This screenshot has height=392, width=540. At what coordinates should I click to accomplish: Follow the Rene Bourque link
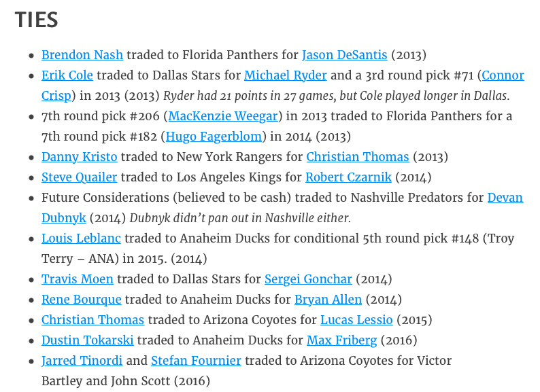[x=82, y=300]
